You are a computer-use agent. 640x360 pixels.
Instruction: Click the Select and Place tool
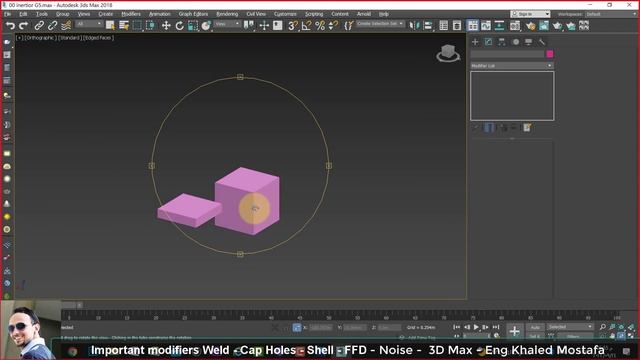tap(206, 26)
